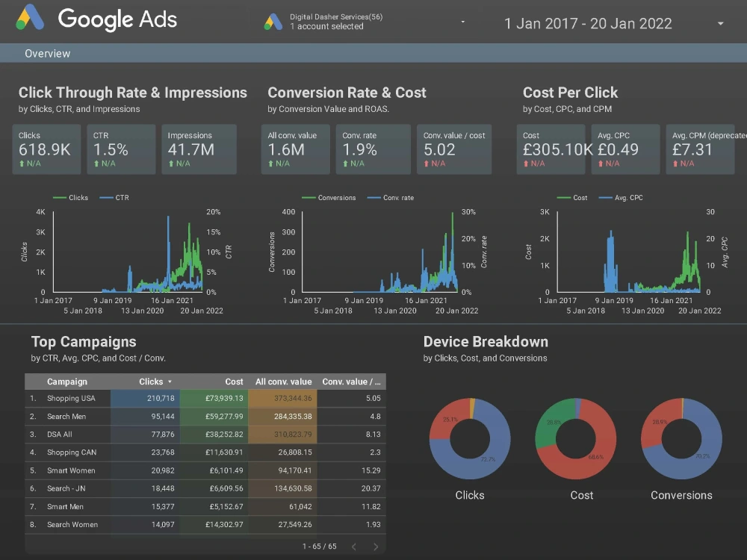Go to previous table page arrow
The image size is (747, 560).
(354, 547)
